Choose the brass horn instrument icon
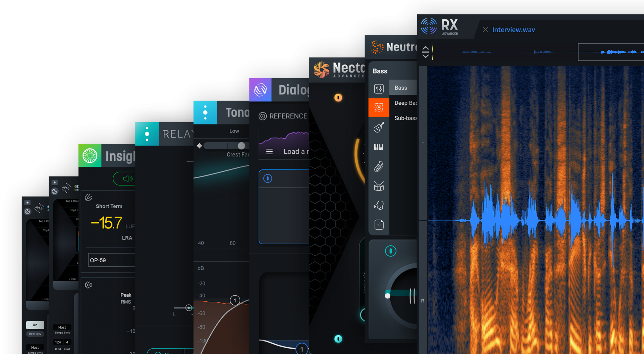644x354 pixels. tap(379, 166)
